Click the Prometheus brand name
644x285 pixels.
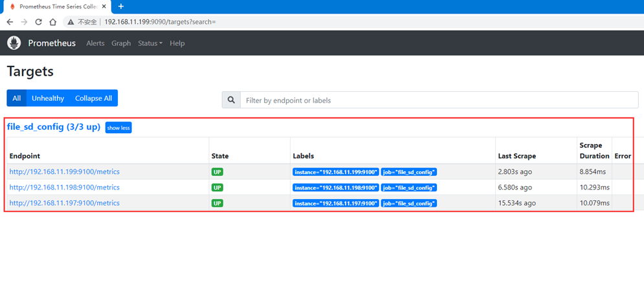pos(52,43)
